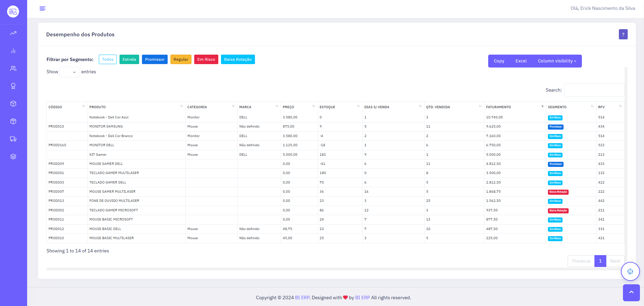Open the stacked layers sidebar icon
This screenshot has width=644, height=306.
(x=13, y=157)
